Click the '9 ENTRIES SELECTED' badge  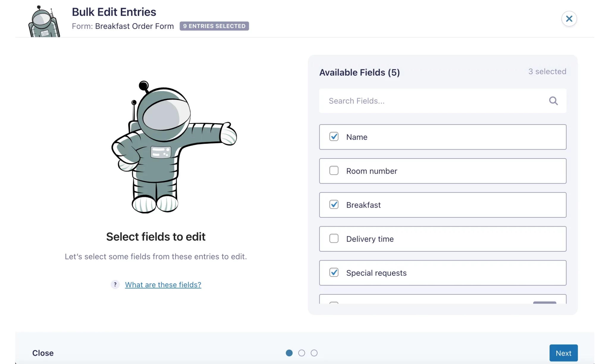pyautogui.click(x=214, y=26)
